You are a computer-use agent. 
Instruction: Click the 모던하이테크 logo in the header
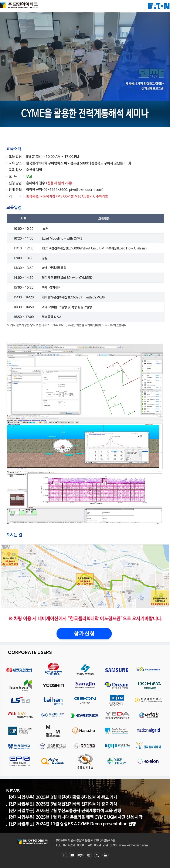click(x=19, y=5)
